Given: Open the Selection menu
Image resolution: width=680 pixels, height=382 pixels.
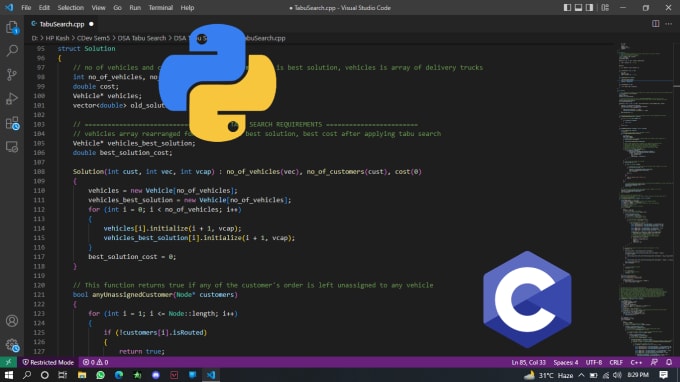Looking at the screenshot, I should tap(71, 8).
